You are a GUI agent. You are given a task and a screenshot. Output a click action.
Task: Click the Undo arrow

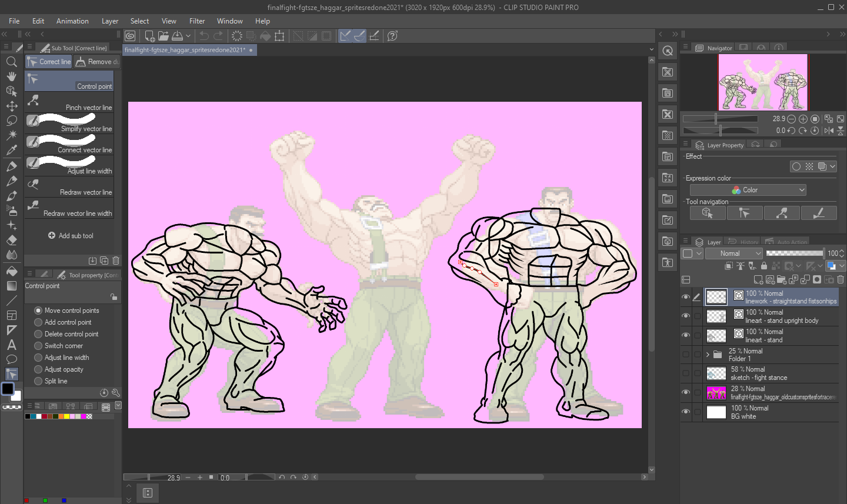pyautogui.click(x=204, y=36)
